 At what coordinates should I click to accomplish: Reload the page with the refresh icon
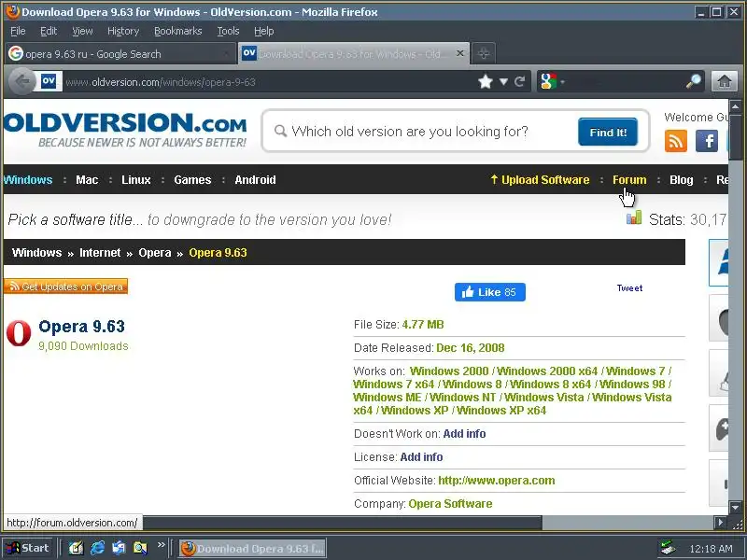tap(519, 82)
